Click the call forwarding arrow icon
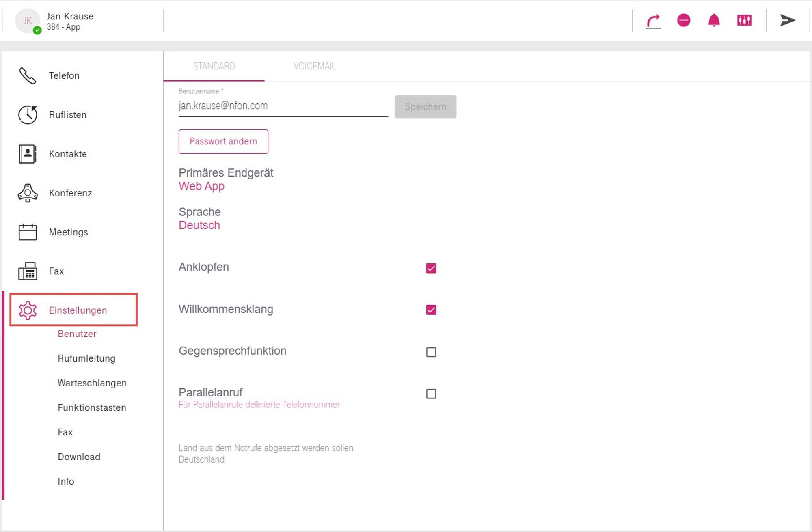The height and width of the screenshot is (532, 812). pyautogui.click(x=653, y=21)
